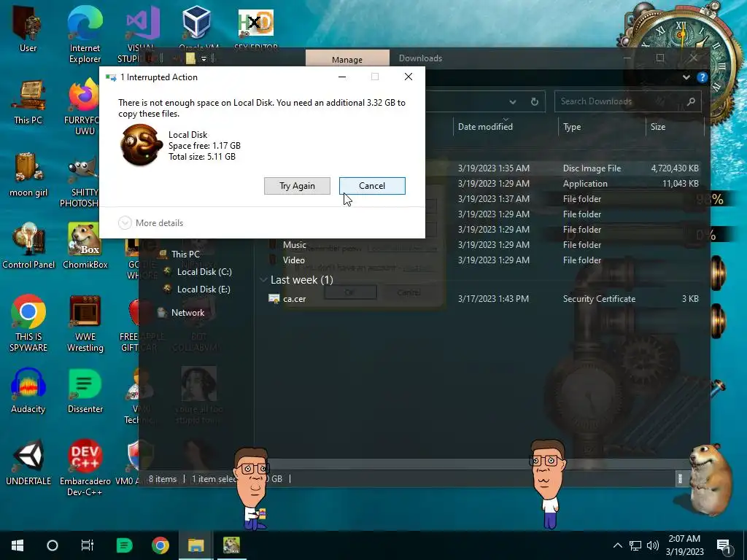747x560 pixels.
Task: Open green Dissenter icon on taskbar
Action: (124, 545)
